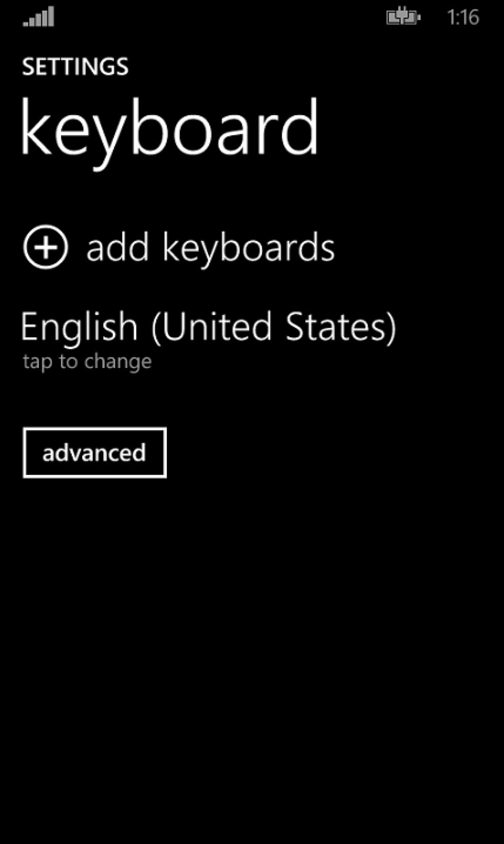
Task: Tap the circled plus icon
Action: 45,247
